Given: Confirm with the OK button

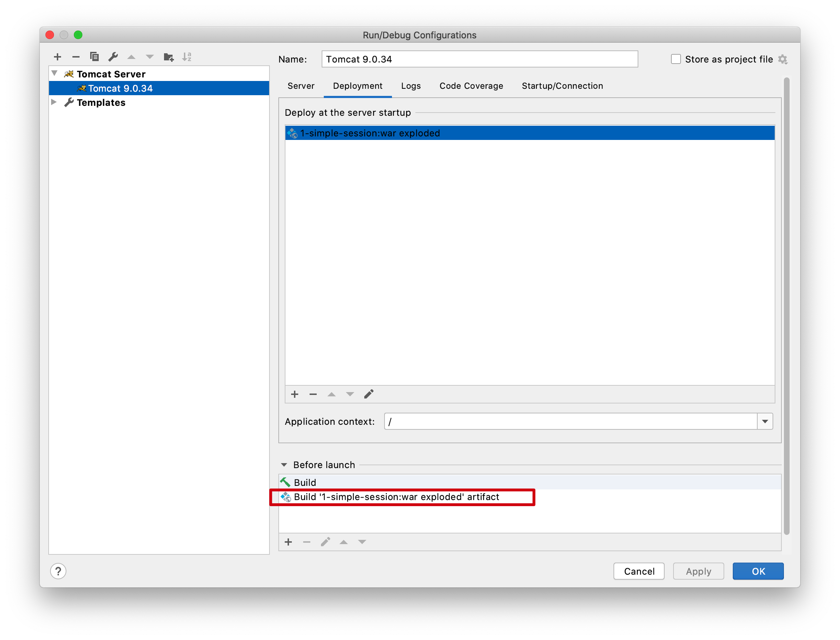Looking at the screenshot, I should (758, 571).
